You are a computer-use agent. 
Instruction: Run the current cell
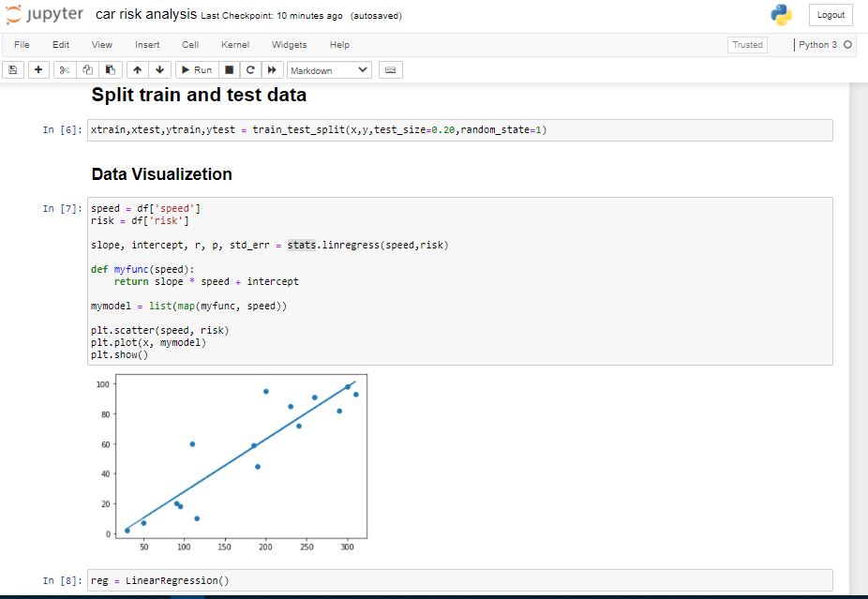[x=197, y=69]
